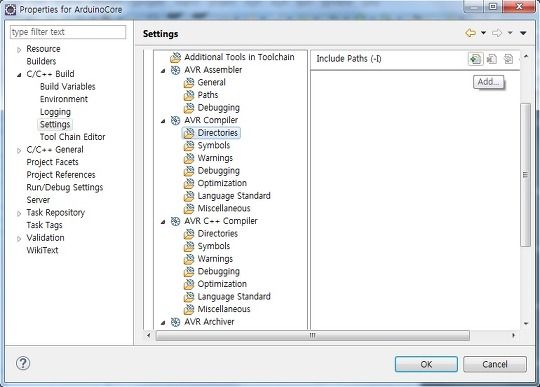540x387 pixels.
Task: Click the Add include path icon
Action: coord(476,59)
